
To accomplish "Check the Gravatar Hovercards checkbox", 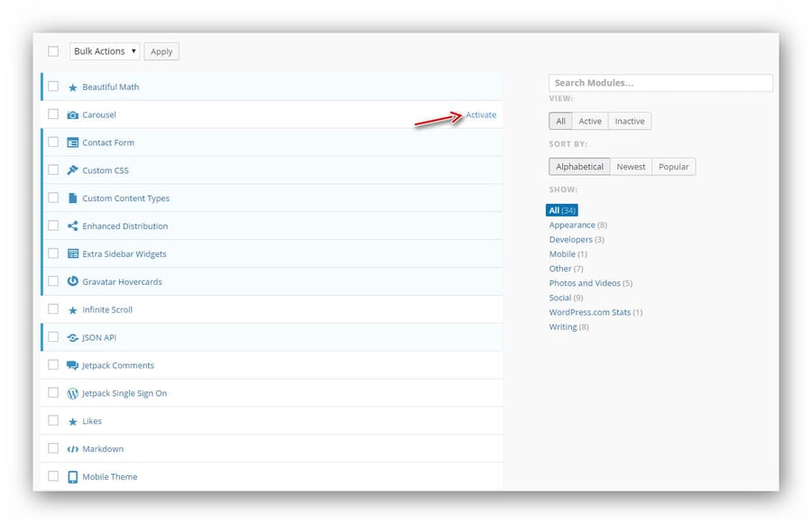I will point(53,281).
